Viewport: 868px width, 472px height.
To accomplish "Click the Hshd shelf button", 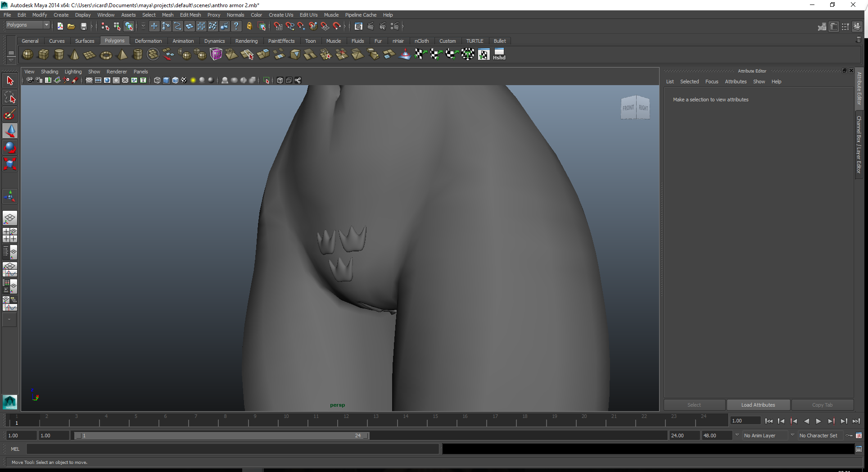I will pos(499,54).
